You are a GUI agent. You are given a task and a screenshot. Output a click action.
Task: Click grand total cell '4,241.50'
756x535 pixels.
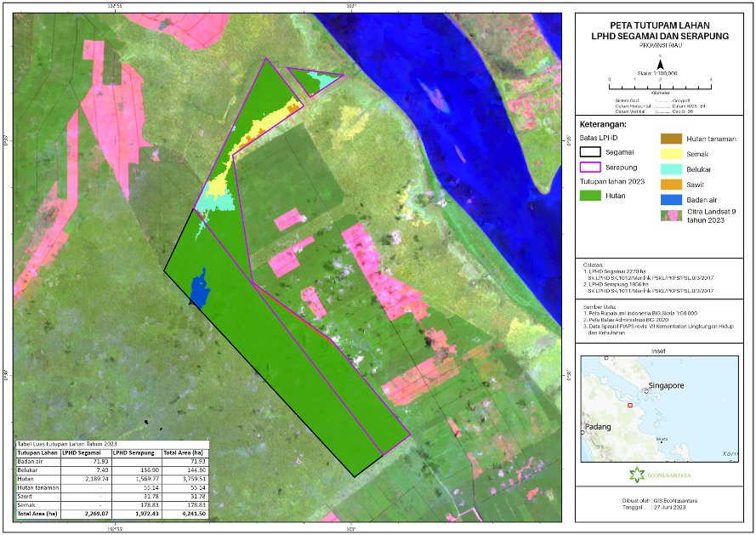click(194, 514)
